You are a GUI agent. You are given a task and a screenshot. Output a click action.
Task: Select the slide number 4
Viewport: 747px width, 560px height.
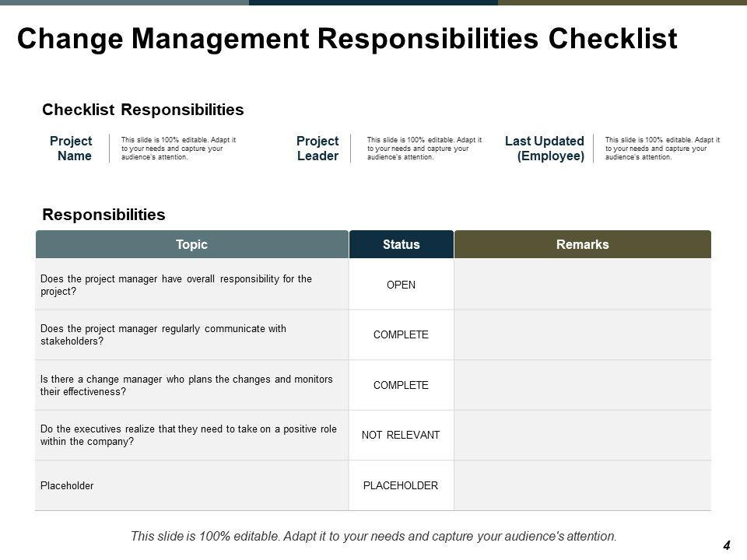pyautogui.click(x=726, y=545)
